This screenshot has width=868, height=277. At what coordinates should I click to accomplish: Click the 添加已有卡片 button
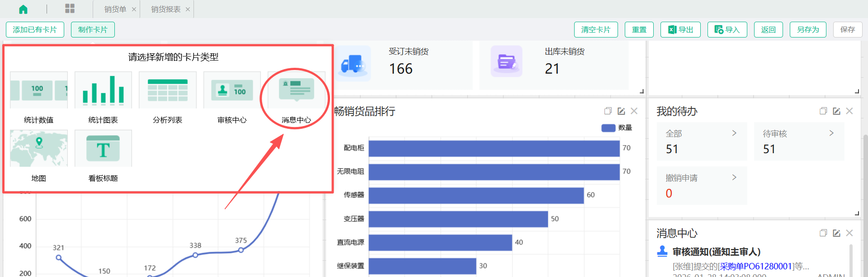(x=35, y=30)
